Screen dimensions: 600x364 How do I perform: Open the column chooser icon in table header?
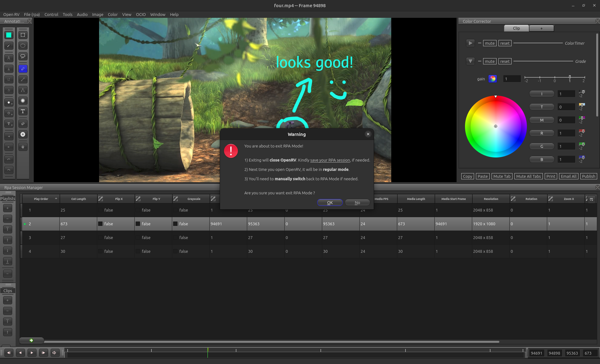591,199
